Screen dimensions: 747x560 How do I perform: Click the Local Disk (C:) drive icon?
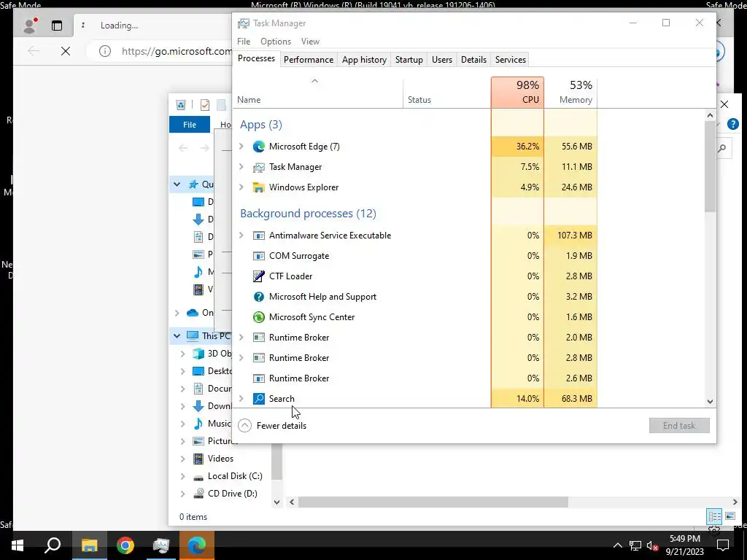198,477
